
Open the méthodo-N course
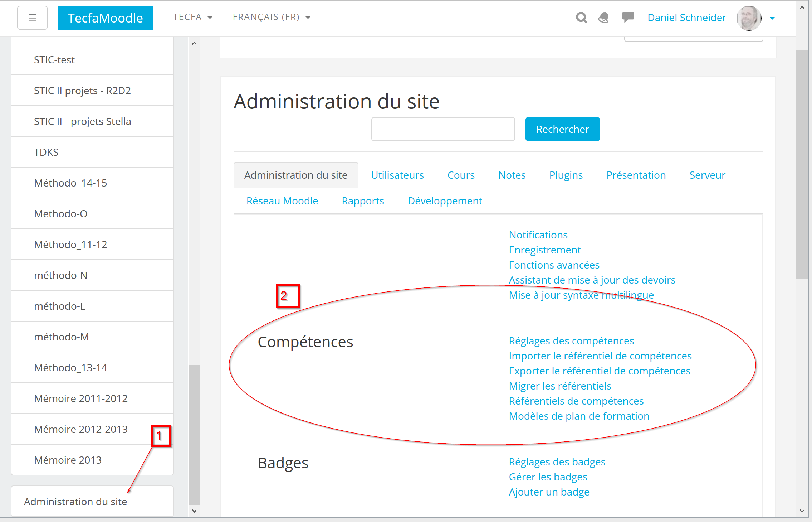[92, 275]
